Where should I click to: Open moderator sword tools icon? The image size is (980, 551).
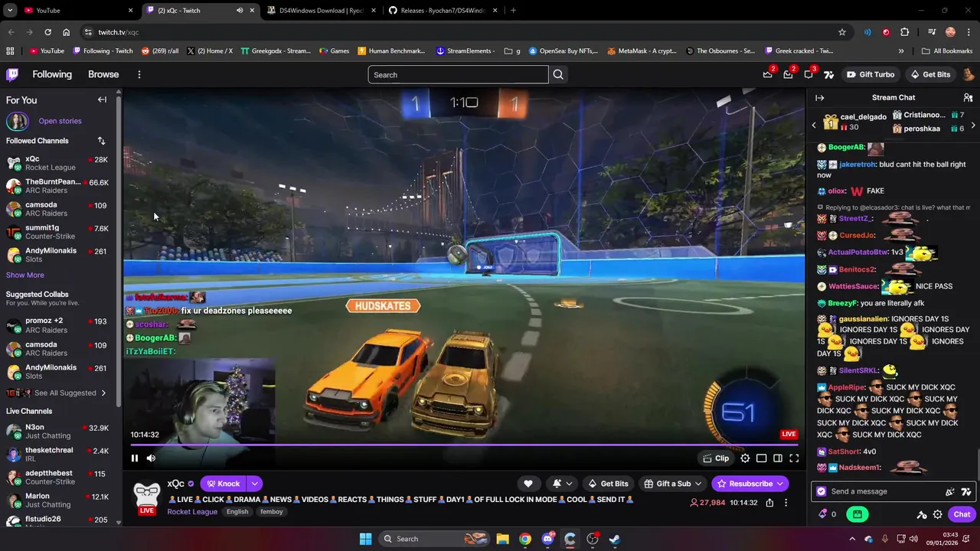pos(922,514)
